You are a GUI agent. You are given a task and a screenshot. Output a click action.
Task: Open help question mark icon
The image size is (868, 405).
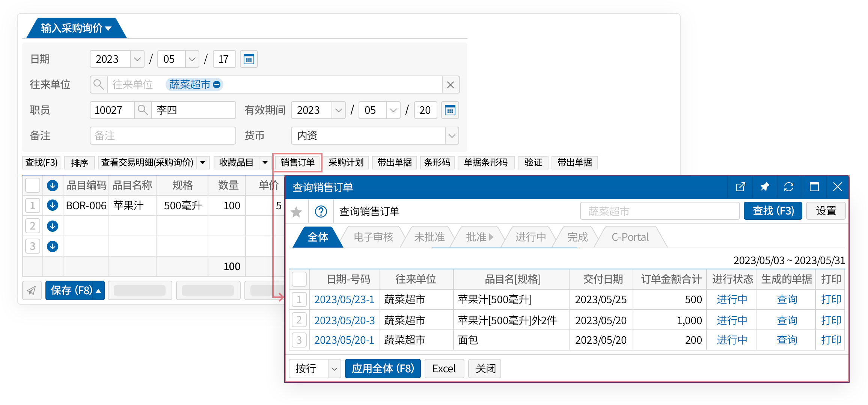click(x=321, y=212)
